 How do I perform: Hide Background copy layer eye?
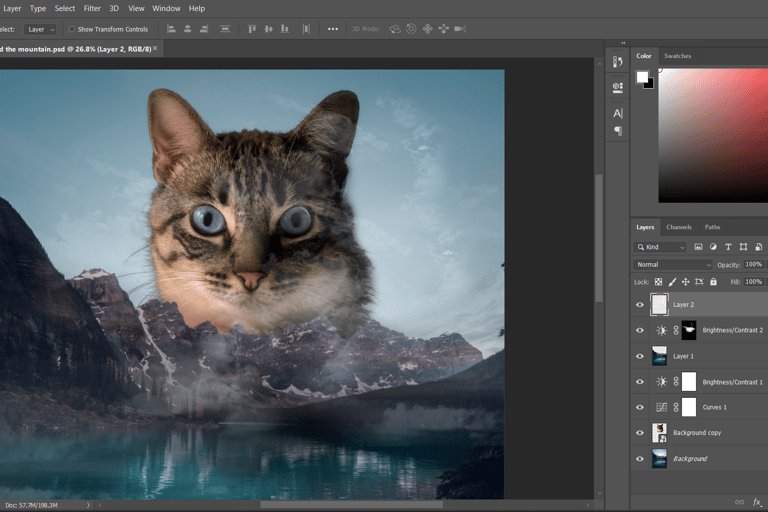640,433
